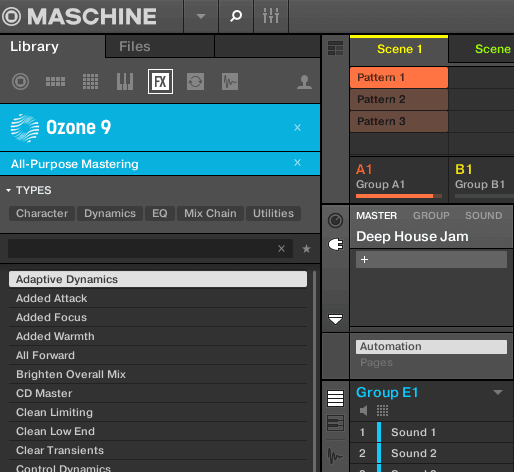The image size is (514, 472).
Task: Select the Clean Limiting preset
Action: tap(158, 412)
